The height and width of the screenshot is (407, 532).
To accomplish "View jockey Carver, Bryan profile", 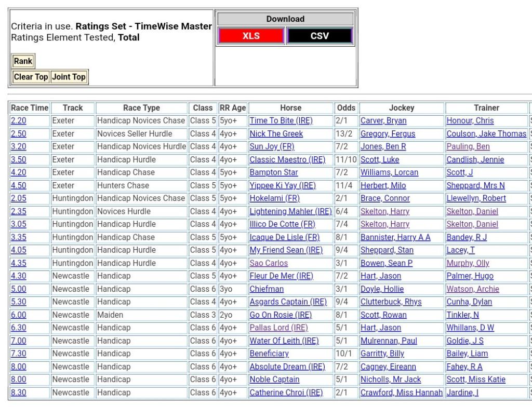I will click(383, 120).
